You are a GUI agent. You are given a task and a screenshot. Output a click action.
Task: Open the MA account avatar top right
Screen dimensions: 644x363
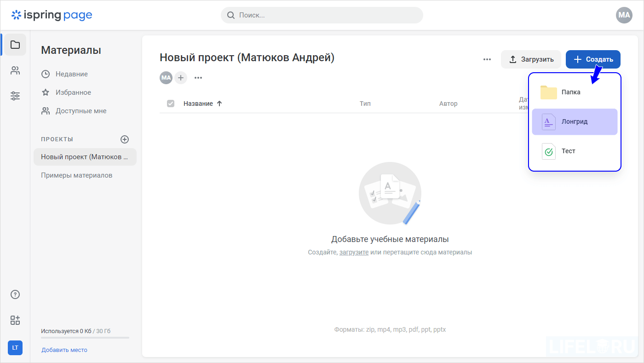pyautogui.click(x=624, y=15)
